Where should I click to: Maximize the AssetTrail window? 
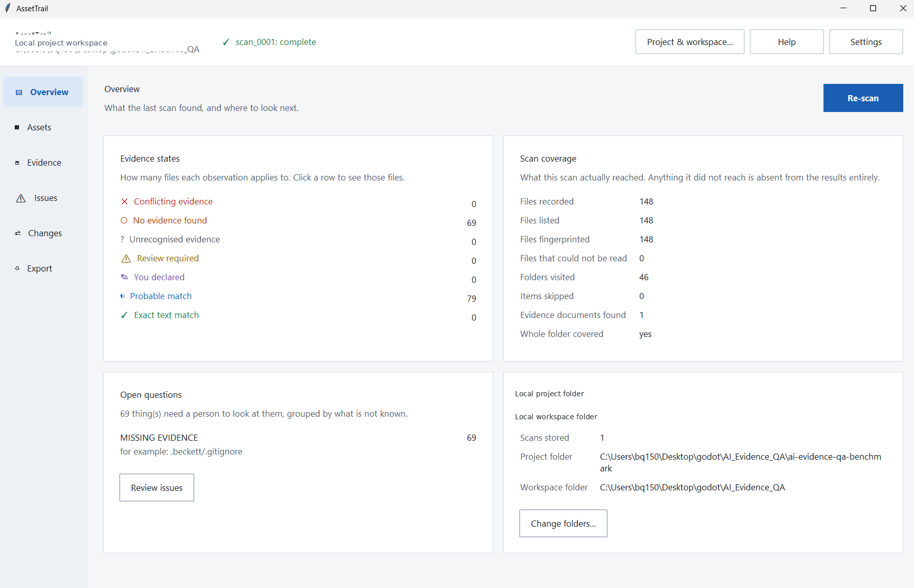873,8
